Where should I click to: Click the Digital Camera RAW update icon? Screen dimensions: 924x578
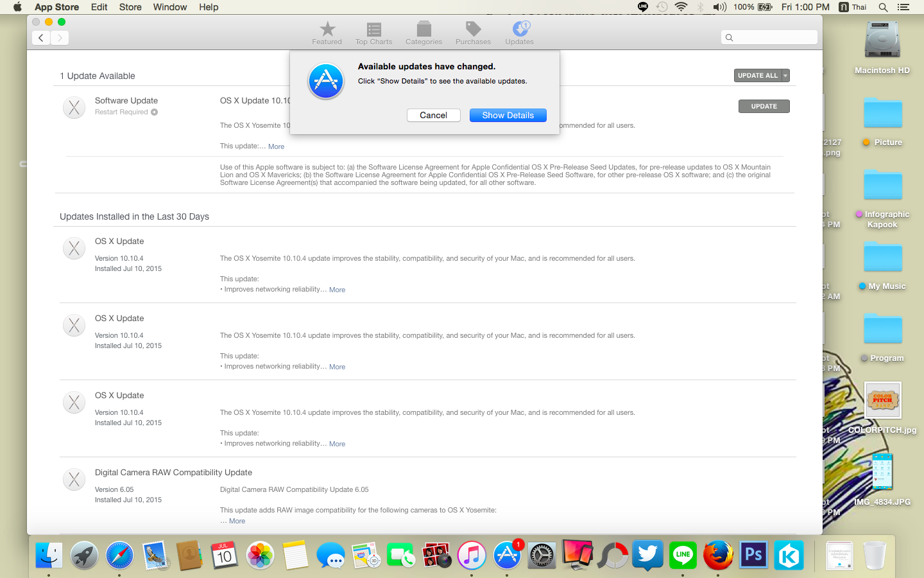tap(74, 479)
